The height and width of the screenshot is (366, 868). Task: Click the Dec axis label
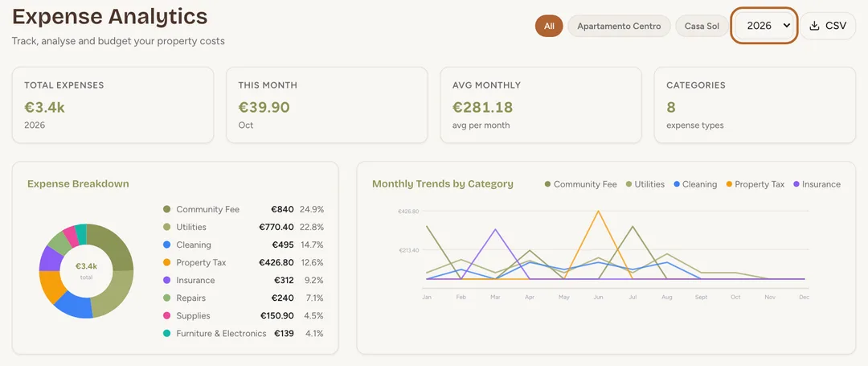[x=805, y=298]
